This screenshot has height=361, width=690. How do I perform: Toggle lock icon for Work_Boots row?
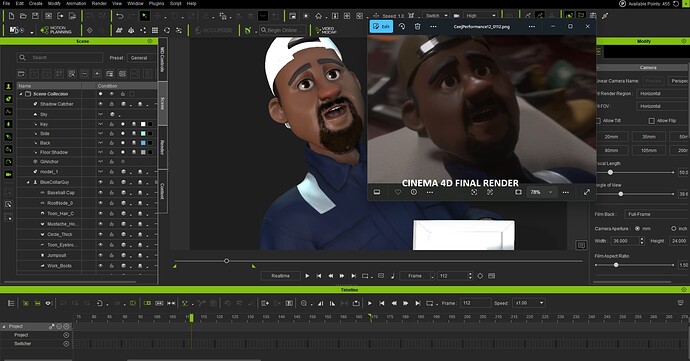pyautogui.click(x=111, y=266)
